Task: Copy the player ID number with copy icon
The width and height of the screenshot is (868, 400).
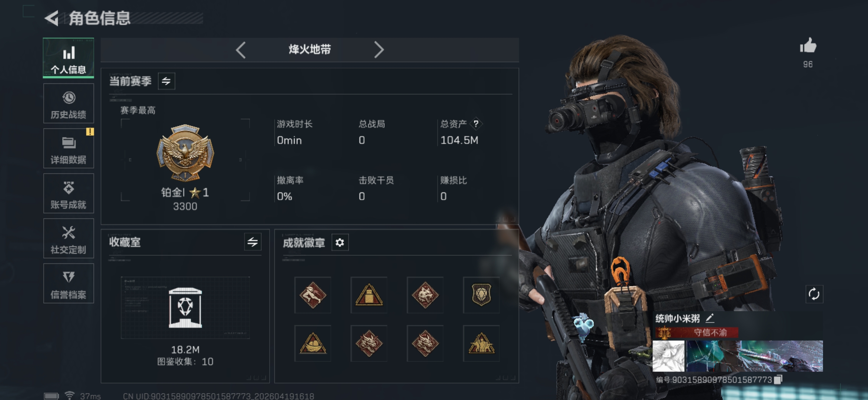Action: point(778,380)
